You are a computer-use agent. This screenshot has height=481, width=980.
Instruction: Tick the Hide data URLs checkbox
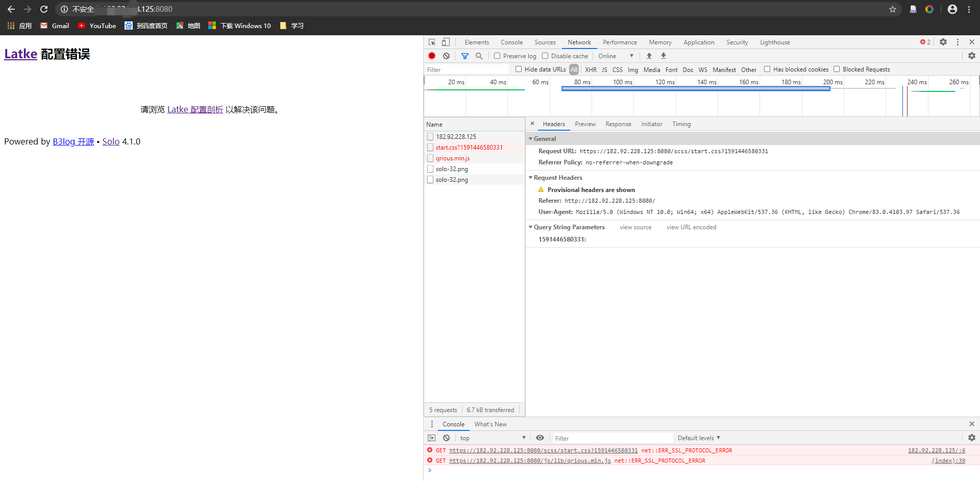pos(519,69)
